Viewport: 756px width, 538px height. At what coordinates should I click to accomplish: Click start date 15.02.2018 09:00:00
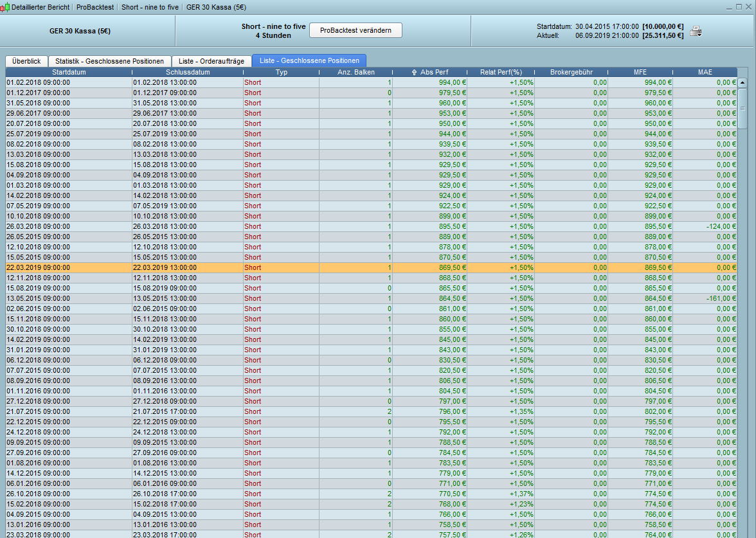coord(38,504)
